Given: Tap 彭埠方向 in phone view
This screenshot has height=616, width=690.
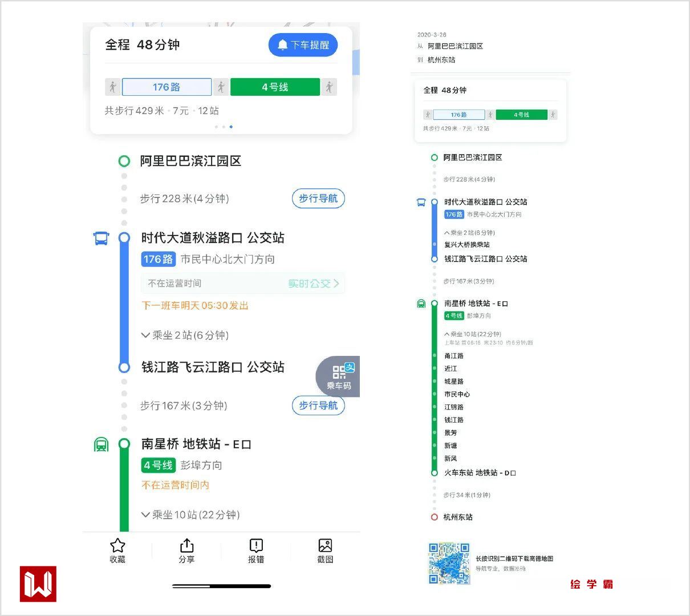Looking at the screenshot, I should point(201,465).
